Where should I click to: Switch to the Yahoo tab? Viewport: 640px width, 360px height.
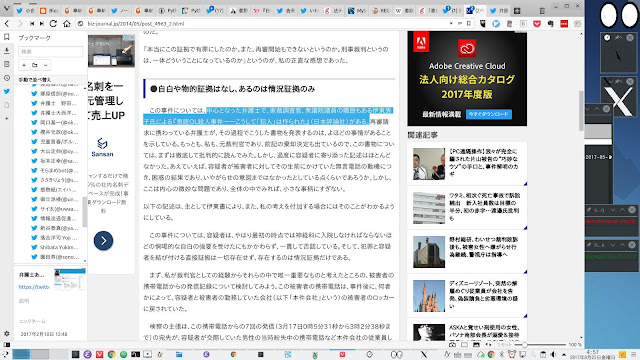click(262, 11)
